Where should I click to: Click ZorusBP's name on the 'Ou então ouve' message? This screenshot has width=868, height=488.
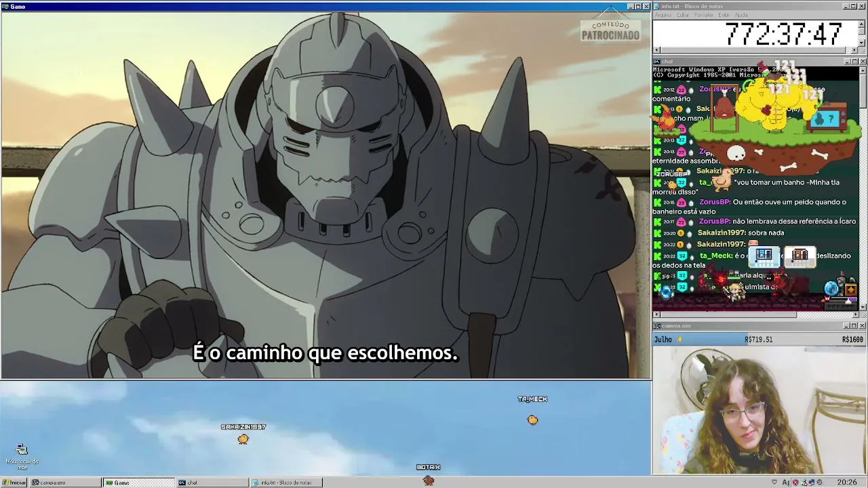715,202
